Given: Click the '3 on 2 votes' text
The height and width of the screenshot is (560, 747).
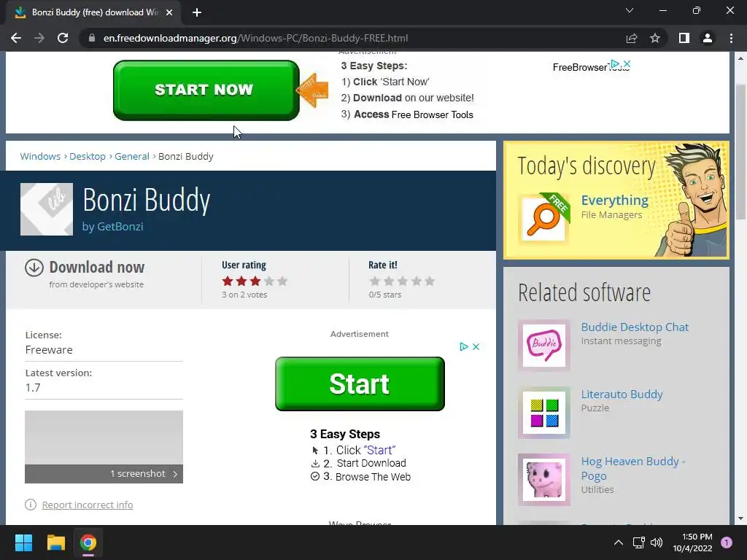Looking at the screenshot, I should point(244,295).
